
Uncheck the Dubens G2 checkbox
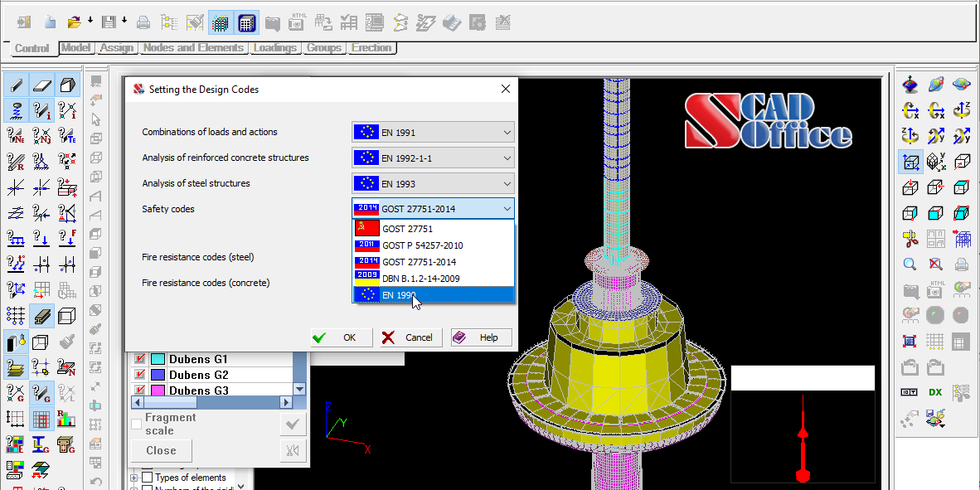coord(139,375)
